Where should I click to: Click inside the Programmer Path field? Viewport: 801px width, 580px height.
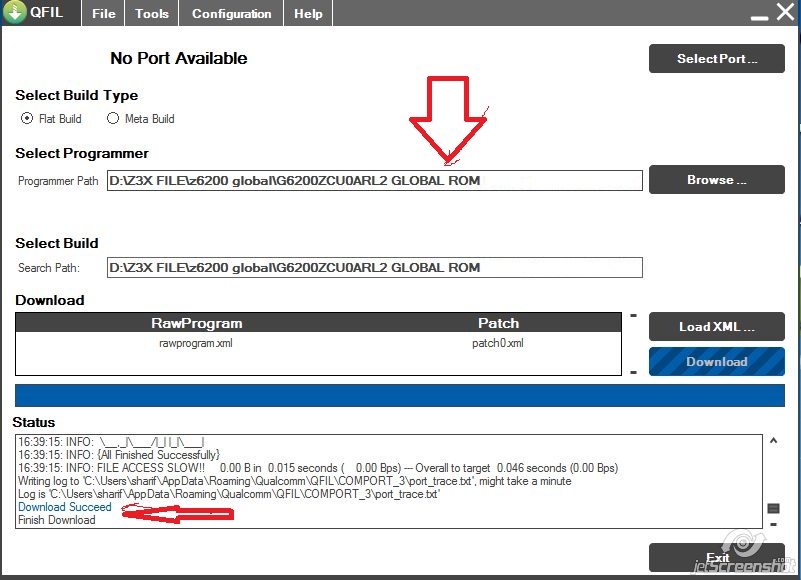pyautogui.click(x=374, y=181)
